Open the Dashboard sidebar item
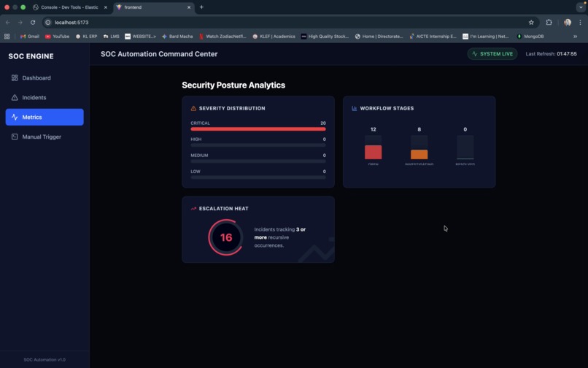588x368 pixels. point(45,77)
